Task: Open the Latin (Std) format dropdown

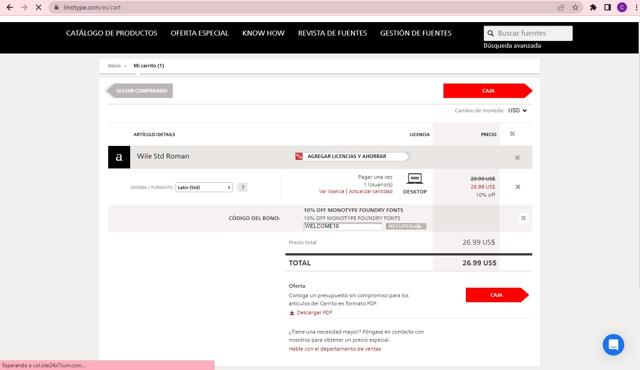Action: point(204,187)
